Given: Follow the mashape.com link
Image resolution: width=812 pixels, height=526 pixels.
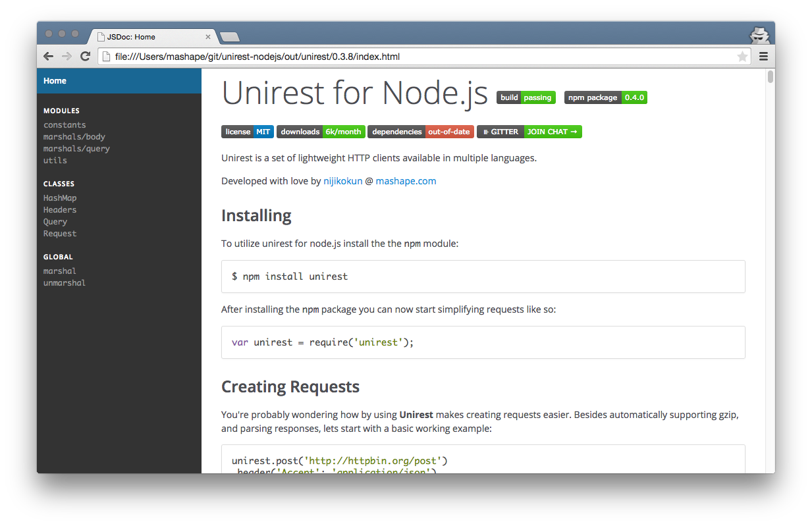Looking at the screenshot, I should click(406, 181).
